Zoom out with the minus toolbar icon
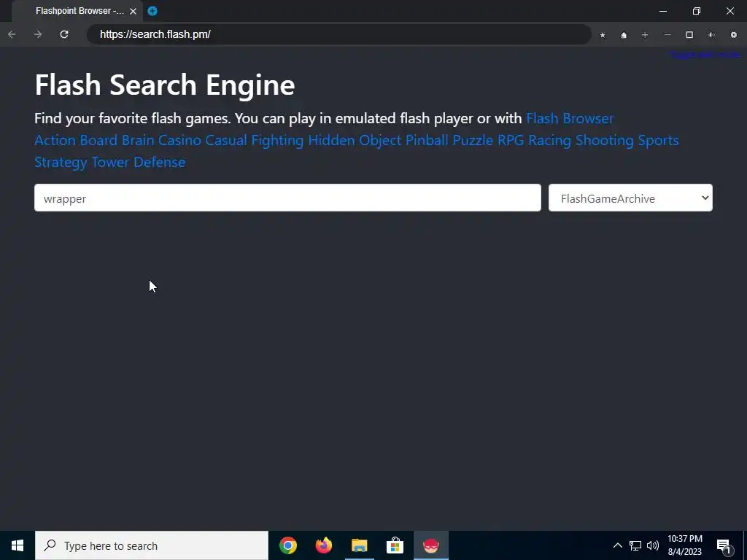747x560 pixels. pos(667,35)
